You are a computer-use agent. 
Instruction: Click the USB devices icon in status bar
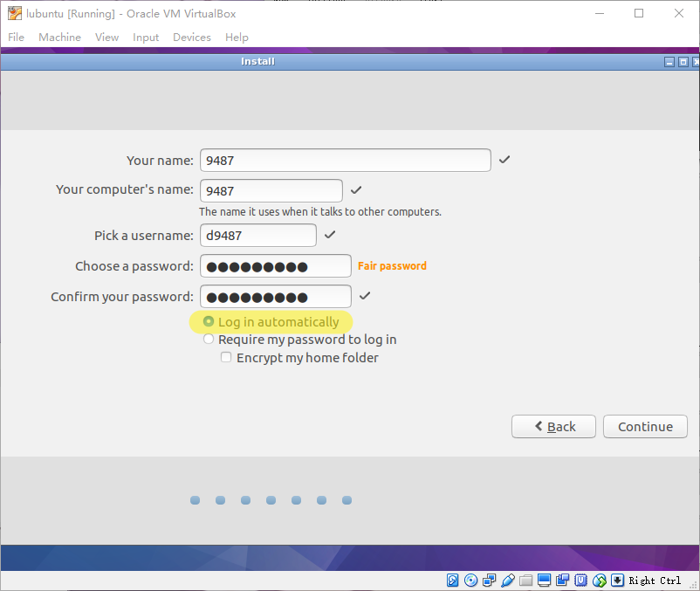(508, 581)
